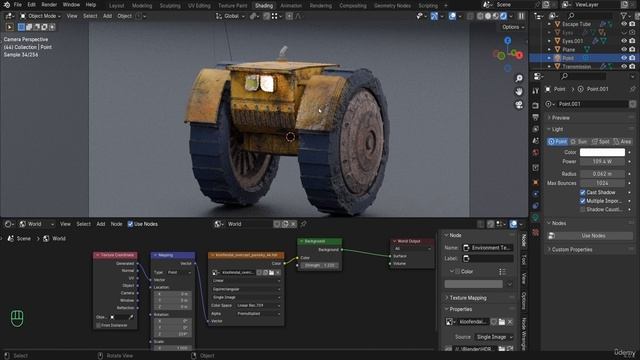Switch to the Shading workspace tab
The width and height of the screenshot is (640, 360).
pos(264,6)
